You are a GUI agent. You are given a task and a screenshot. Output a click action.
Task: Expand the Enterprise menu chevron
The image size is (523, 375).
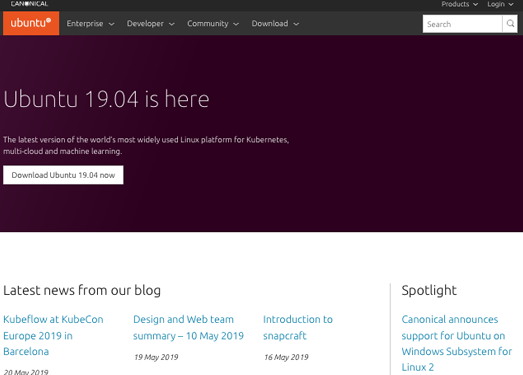coord(111,24)
